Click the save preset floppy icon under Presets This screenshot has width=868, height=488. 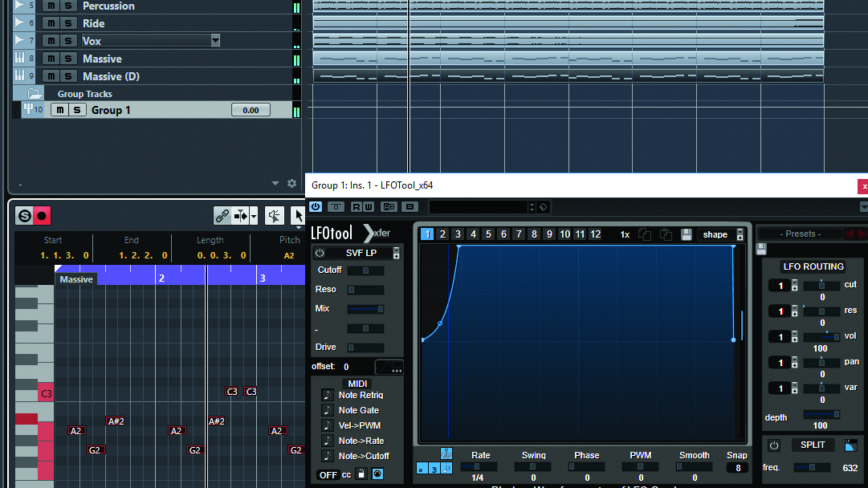[762, 249]
